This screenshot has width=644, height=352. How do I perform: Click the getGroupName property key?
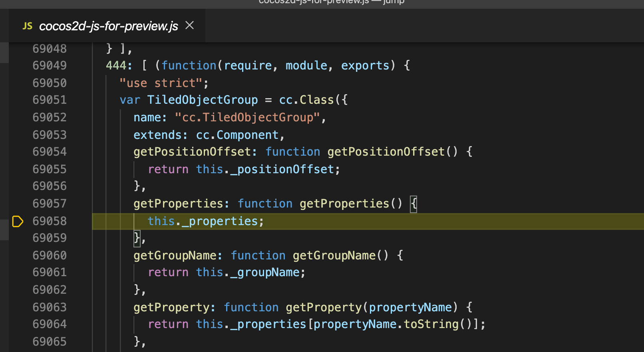point(175,255)
